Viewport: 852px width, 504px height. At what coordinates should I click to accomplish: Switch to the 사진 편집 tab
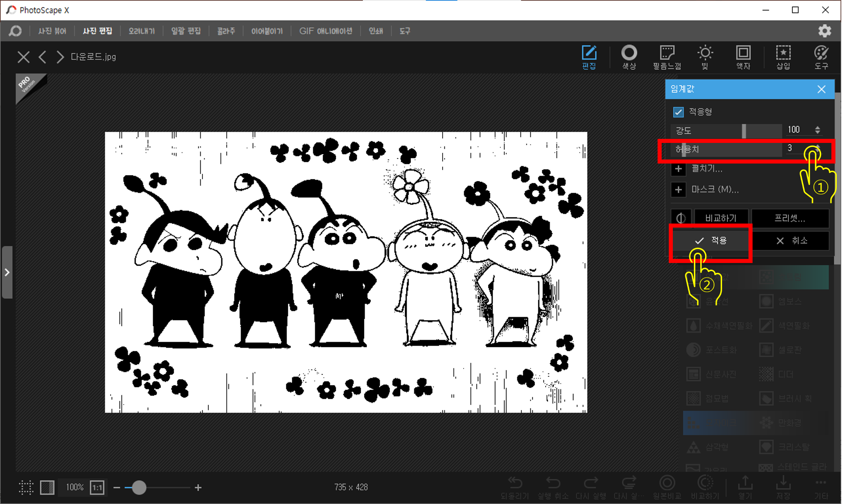click(97, 31)
